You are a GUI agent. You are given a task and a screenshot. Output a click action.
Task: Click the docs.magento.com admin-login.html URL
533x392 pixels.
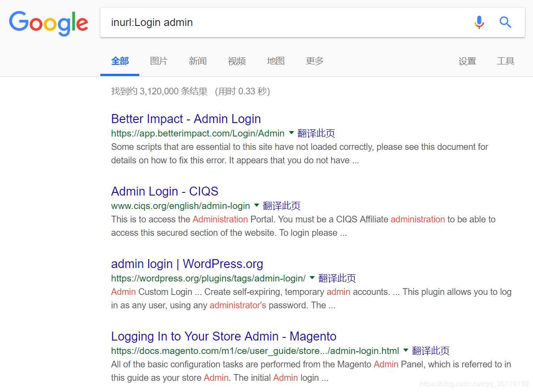255,350
